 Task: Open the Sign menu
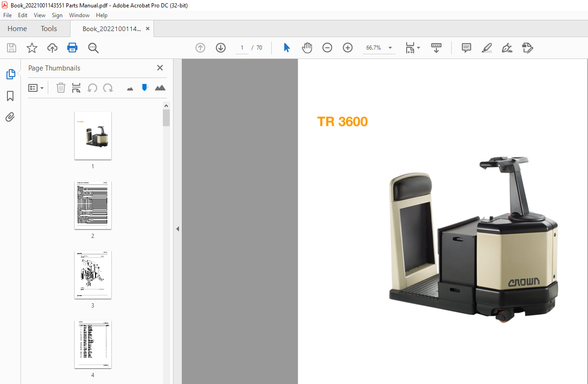tap(57, 15)
